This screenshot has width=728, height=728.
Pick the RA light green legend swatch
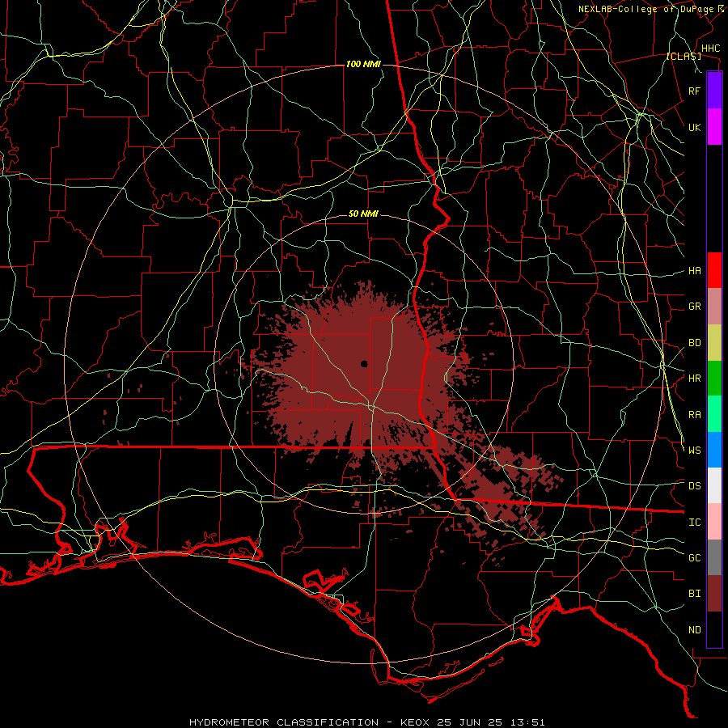pos(714,414)
